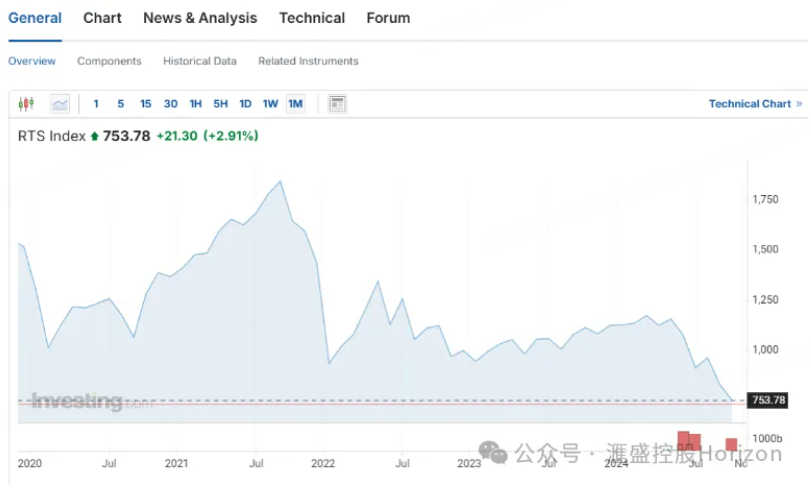Select the 1D daily interval
This screenshot has height=493, width=811.
pos(246,104)
